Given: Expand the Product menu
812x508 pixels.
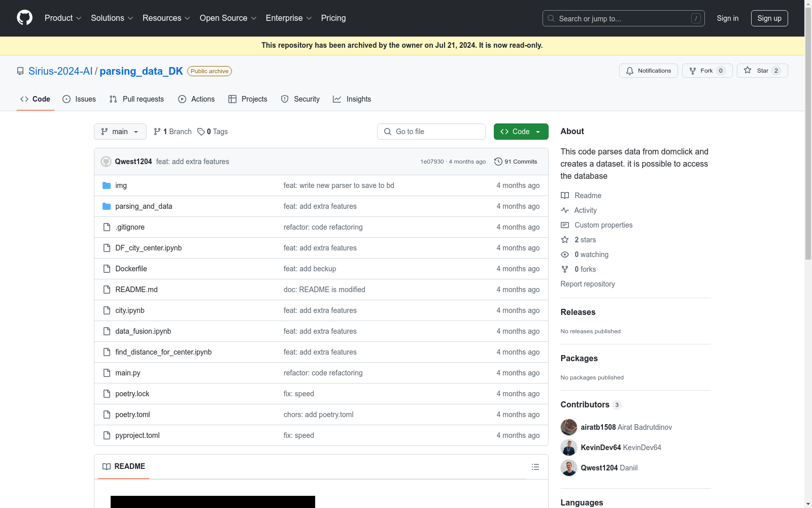Looking at the screenshot, I should click(x=63, y=18).
